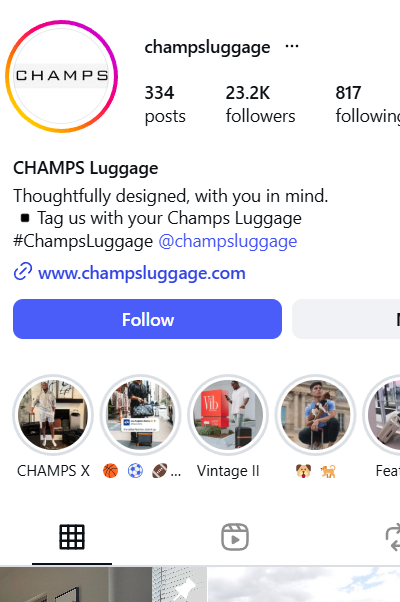Viewport: 400px width, 602px height.
Task: Open the partially visible Featured highlight
Action: tap(382, 415)
